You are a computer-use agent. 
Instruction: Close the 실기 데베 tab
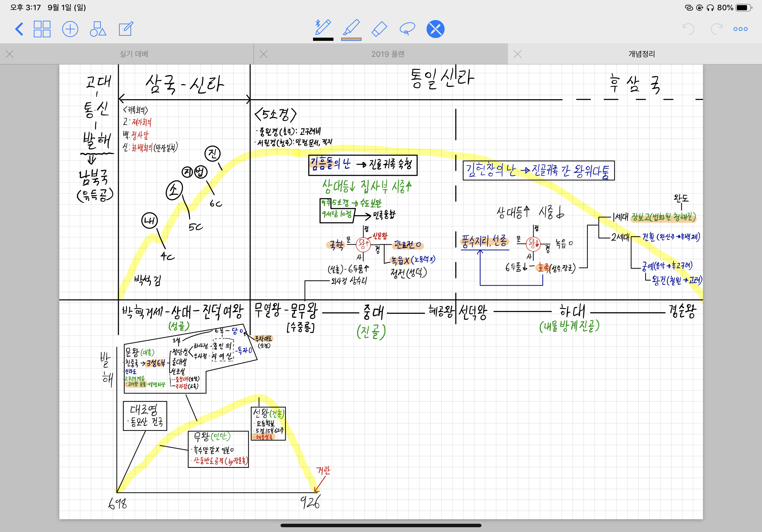[x=10, y=54]
